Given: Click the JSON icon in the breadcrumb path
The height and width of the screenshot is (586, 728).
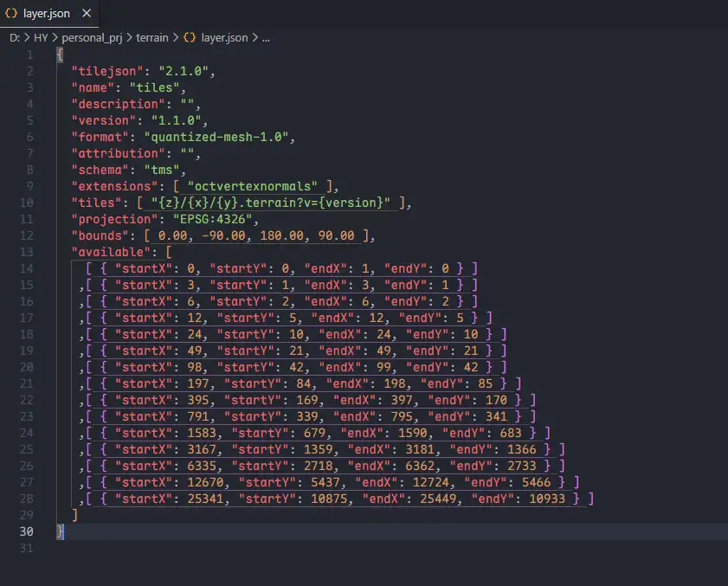Looking at the screenshot, I should tap(189, 38).
